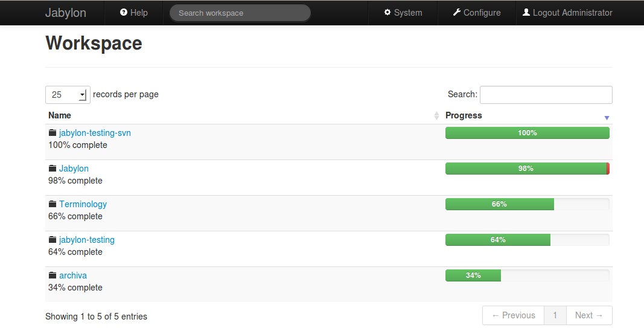Click the folder icon beside Terminology
This screenshot has height=328, width=644.
(53, 204)
